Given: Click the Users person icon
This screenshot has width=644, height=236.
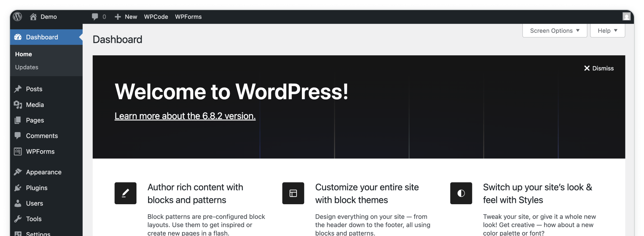Looking at the screenshot, I should [18, 203].
